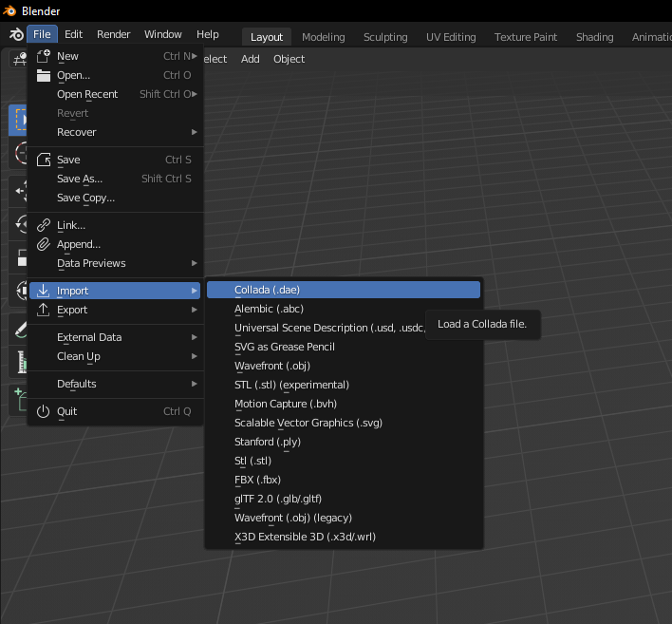Import Stanford (.ply) file

point(344,442)
